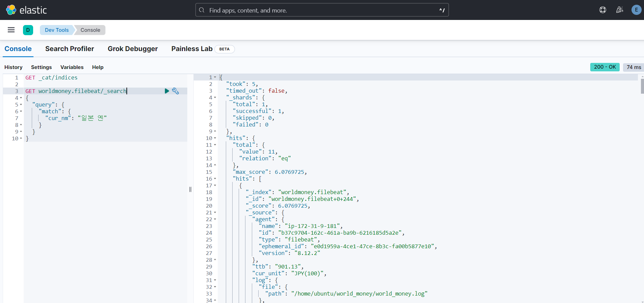This screenshot has height=303, width=644.
Task: Open the newsfeed celebration icon
Action: coord(620,10)
